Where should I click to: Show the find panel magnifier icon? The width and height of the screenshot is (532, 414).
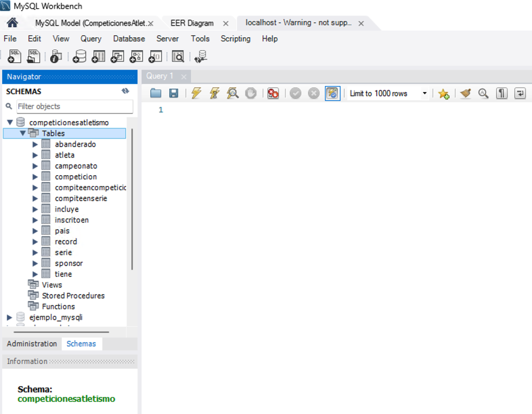point(483,93)
